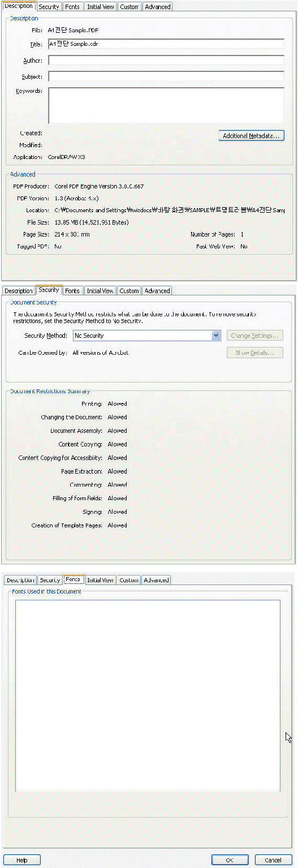
Task: Click the empty Author field
Action: [x=166, y=60]
